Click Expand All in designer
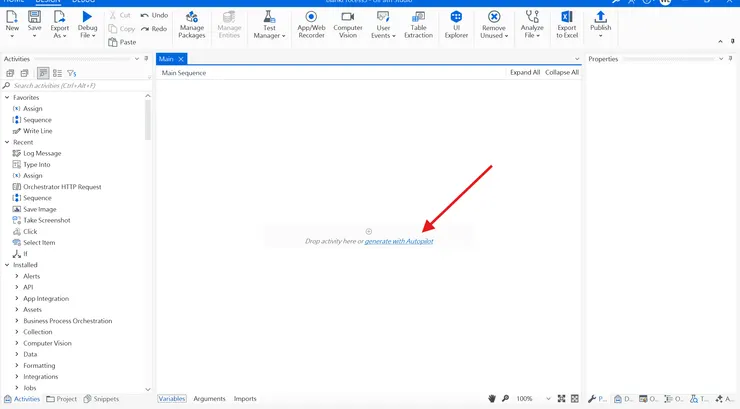This screenshot has width=740, height=409. [525, 72]
